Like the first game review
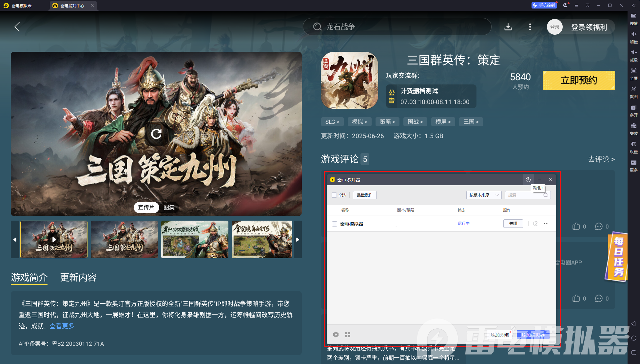Screen dimensions: 640x364 (x=576, y=227)
